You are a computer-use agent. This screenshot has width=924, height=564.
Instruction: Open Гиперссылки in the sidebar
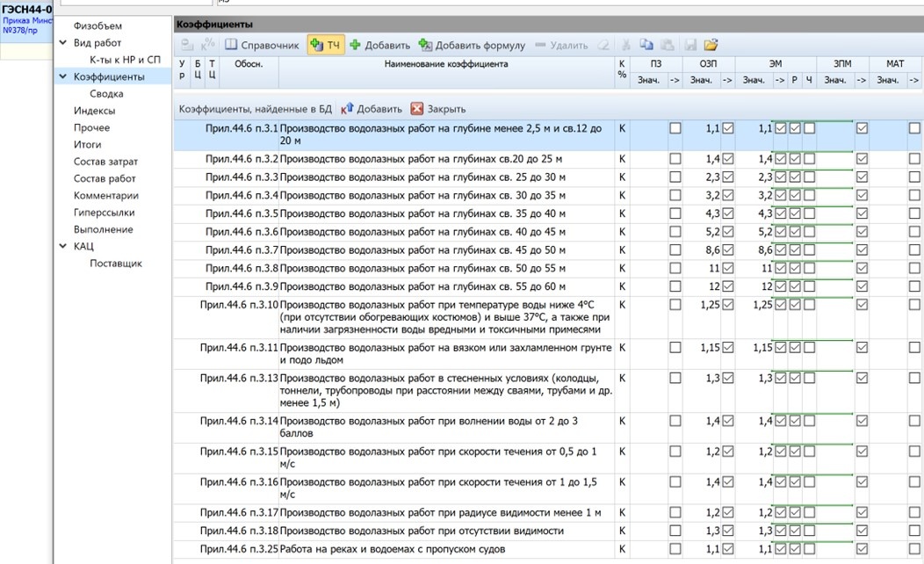pos(104,213)
